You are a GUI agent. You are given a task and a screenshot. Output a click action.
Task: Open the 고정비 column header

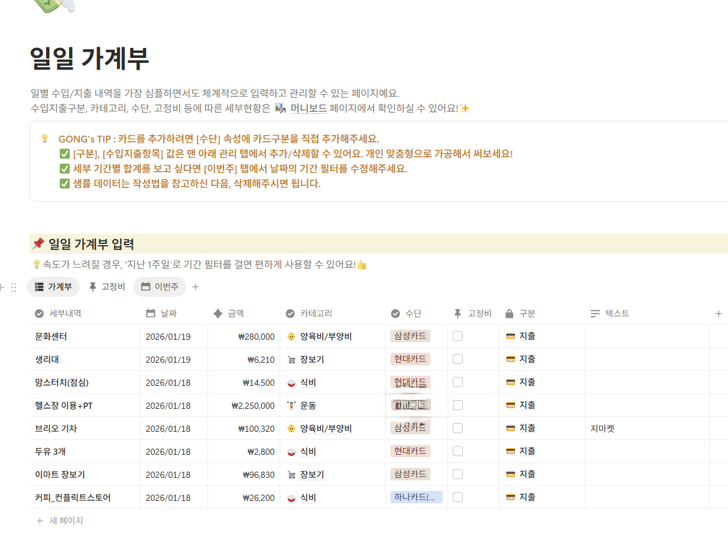[472, 314]
